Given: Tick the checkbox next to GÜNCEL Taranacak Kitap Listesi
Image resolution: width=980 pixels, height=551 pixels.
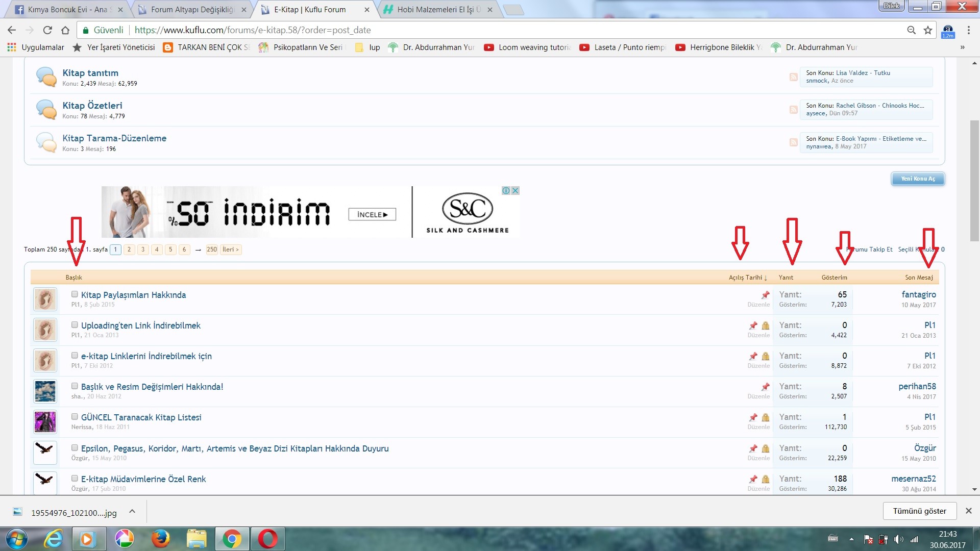Looking at the screenshot, I should click(75, 417).
